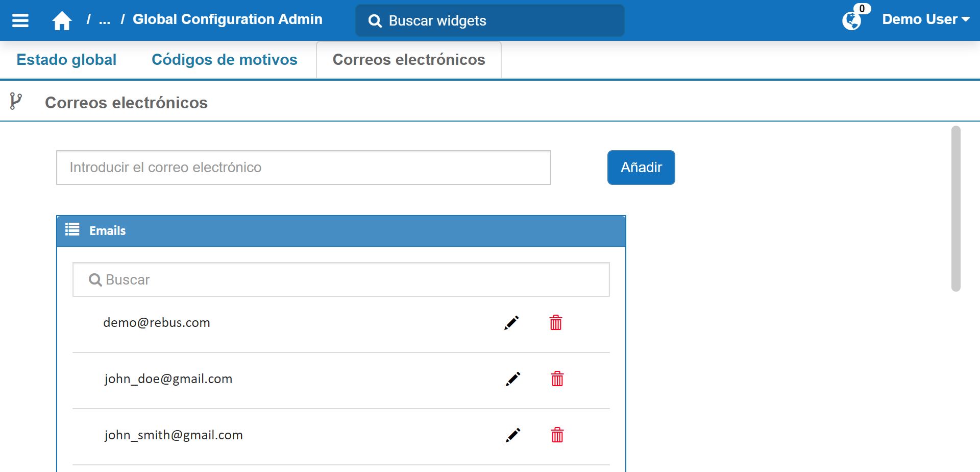The height and width of the screenshot is (472, 980).
Task: Click the Buscar widgets search box
Action: [x=490, y=21]
